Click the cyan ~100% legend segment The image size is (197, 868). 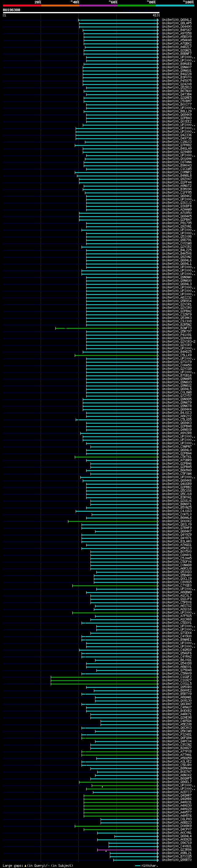175,6
